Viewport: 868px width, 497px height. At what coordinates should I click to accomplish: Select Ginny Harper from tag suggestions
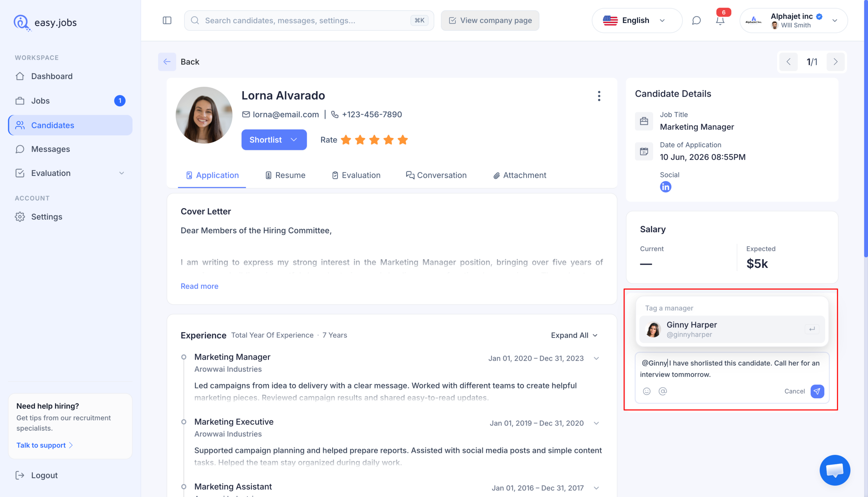[x=732, y=329]
